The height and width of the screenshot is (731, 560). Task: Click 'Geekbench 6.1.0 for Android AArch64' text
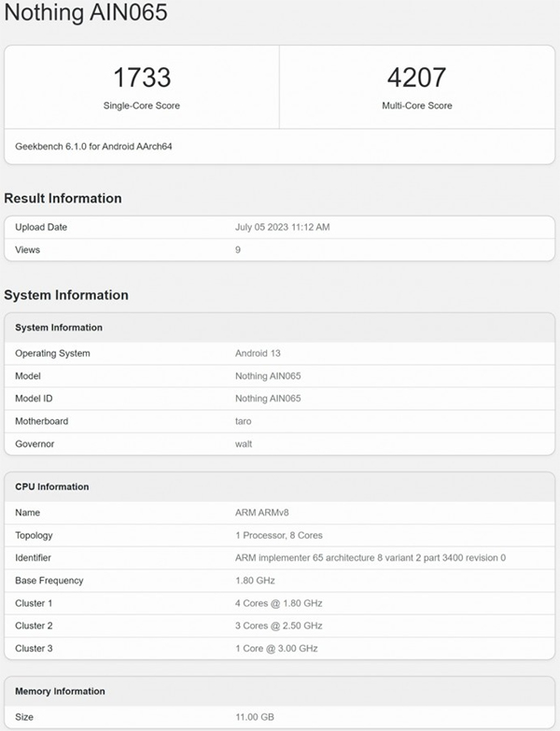click(x=93, y=147)
